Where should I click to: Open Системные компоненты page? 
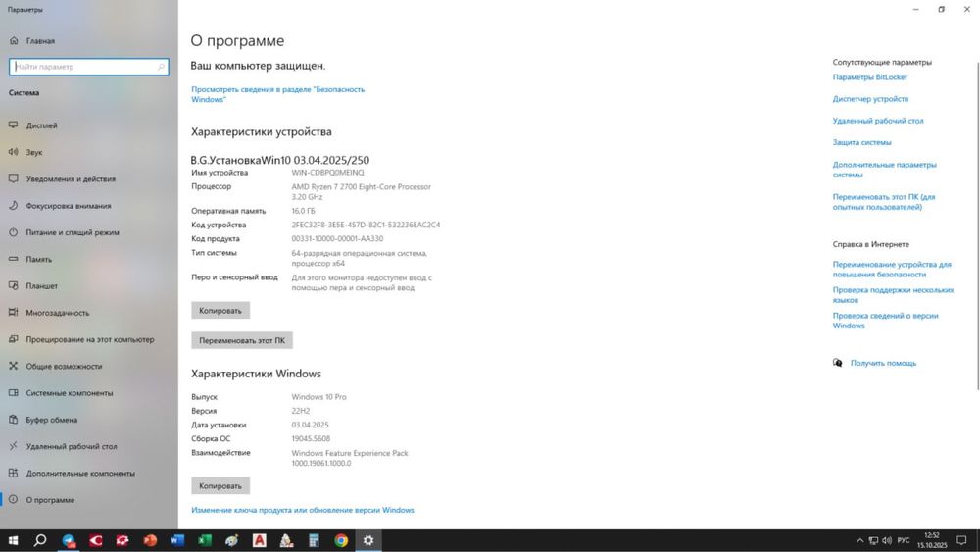pos(70,392)
